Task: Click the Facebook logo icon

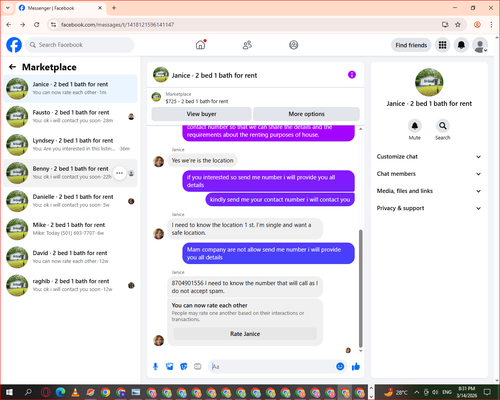Action: (x=14, y=45)
